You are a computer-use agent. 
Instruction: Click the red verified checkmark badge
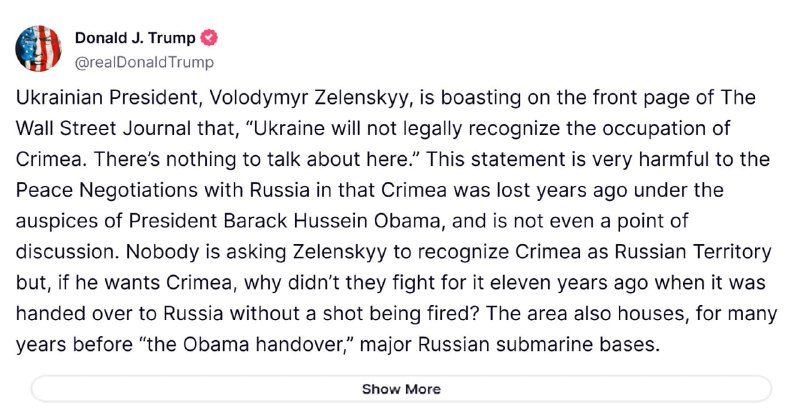coord(209,38)
